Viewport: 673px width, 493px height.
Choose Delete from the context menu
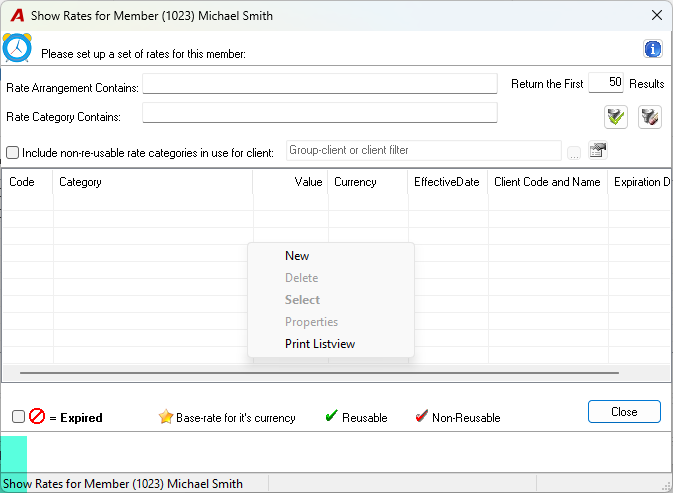tap(331, 278)
